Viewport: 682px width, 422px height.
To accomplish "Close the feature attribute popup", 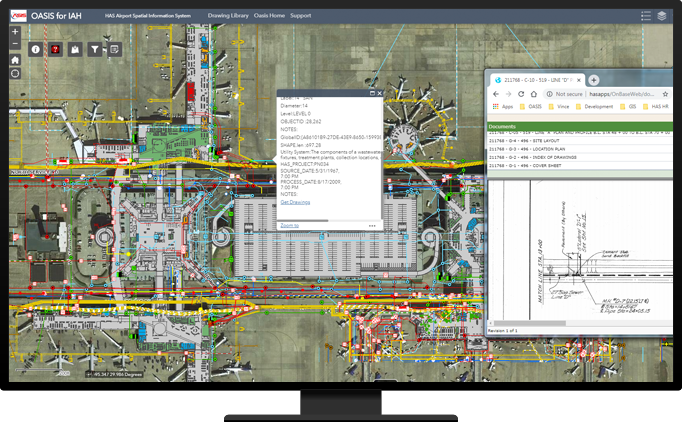I will (379, 93).
